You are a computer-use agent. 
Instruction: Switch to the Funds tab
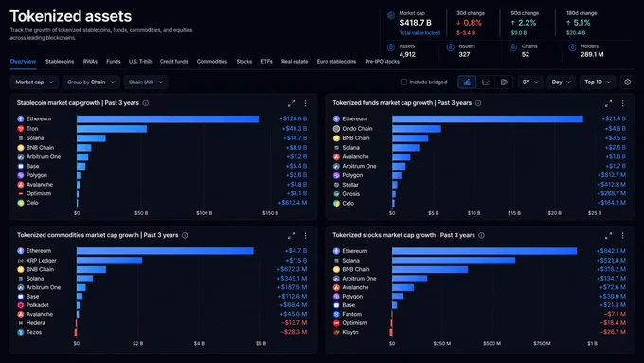[114, 62]
